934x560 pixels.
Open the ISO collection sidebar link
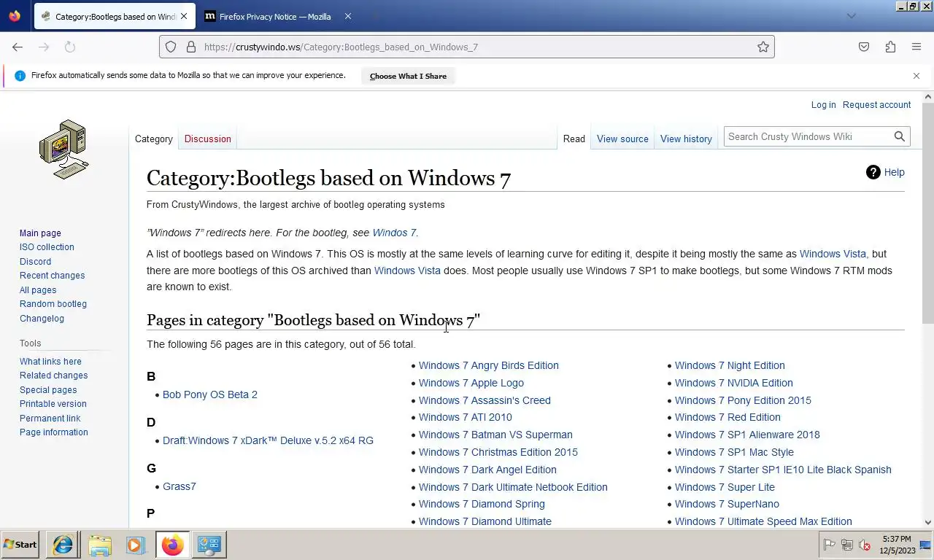47,247
